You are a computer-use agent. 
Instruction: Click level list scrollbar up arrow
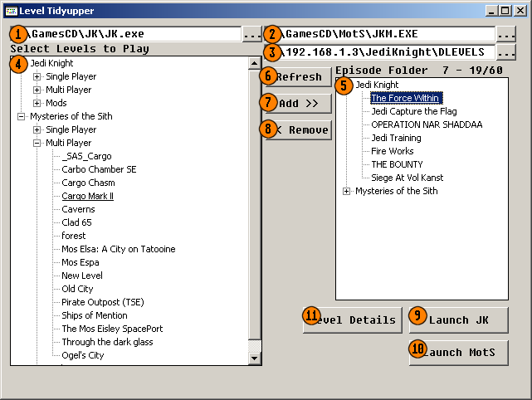tap(255, 63)
